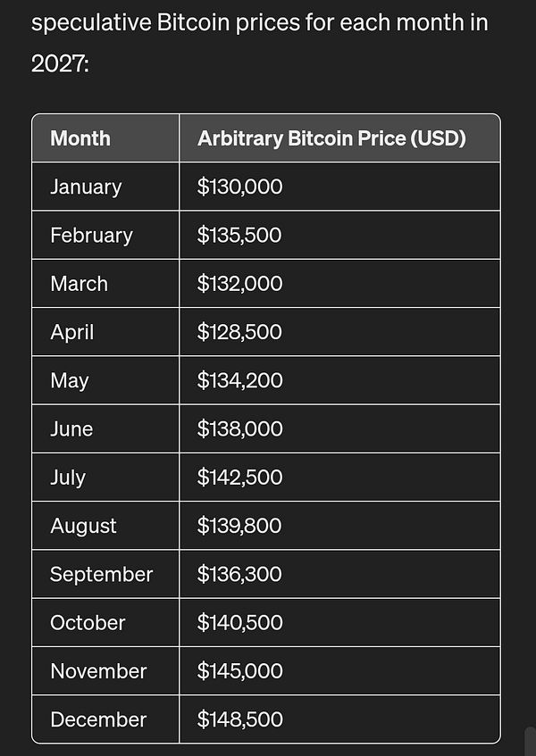The image size is (536, 756).
Task: Select the January row label
Action: coord(86,187)
